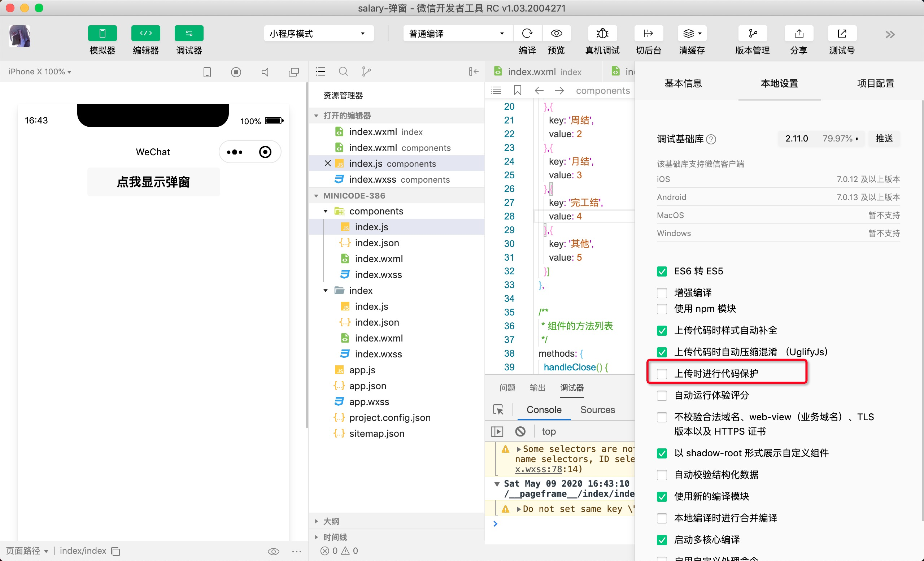The image size is (924, 561).
Task: Click the compile refresh icon
Action: 527,34
